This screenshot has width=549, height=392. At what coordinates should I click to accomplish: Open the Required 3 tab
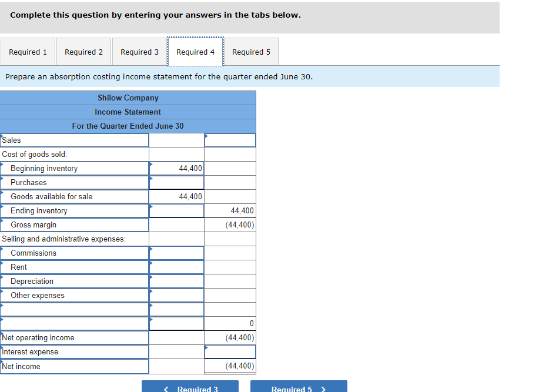click(x=139, y=52)
